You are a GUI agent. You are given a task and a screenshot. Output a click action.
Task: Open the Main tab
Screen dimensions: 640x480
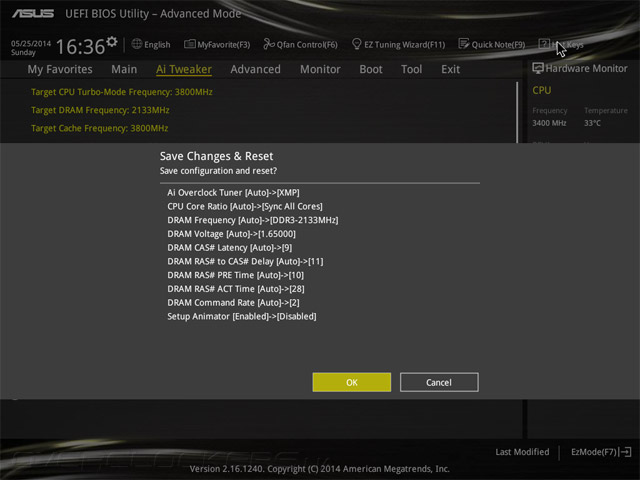click(124, 69)
